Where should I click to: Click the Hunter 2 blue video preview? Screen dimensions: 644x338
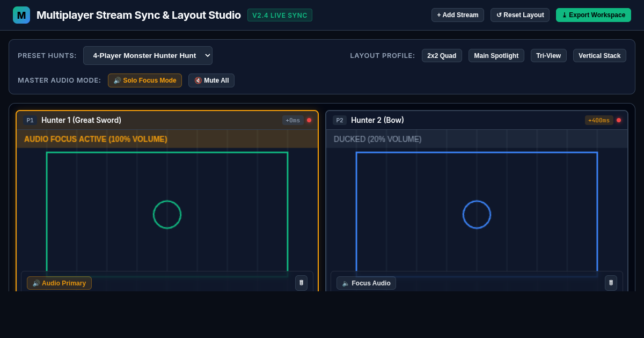[x=477, y=214]
